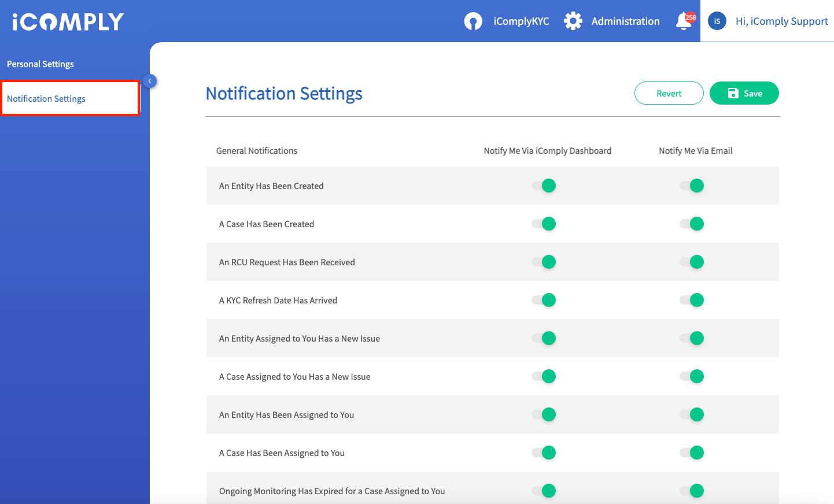
Task: Toggle email notification for Case Assigned Has a New Issue
Action: [692, 376]
